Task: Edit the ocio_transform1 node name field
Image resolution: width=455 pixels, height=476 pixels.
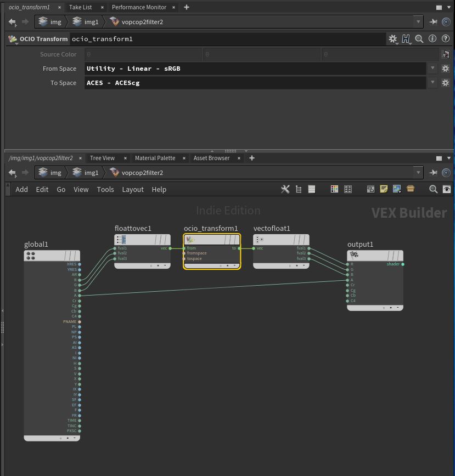Action: click(227, 39)
